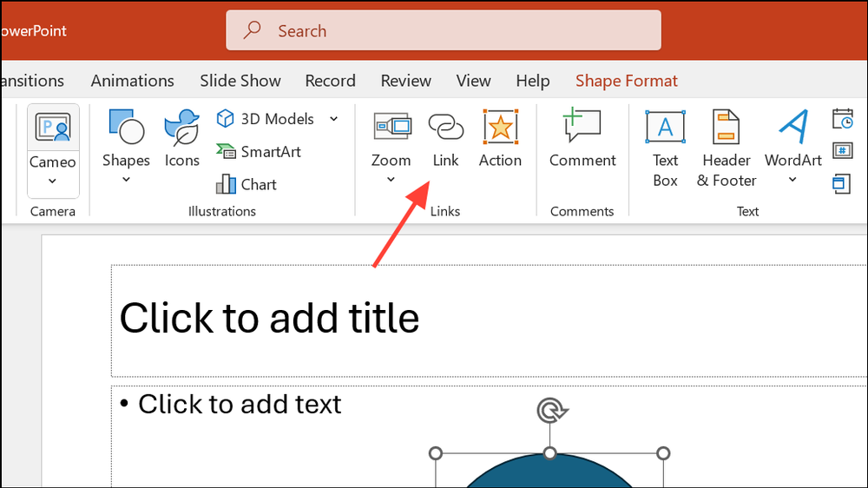Image resolution: width=868 pixels, height=488 pixels.
Task: Insert slide number icon
Action: (x=843, y=151)
